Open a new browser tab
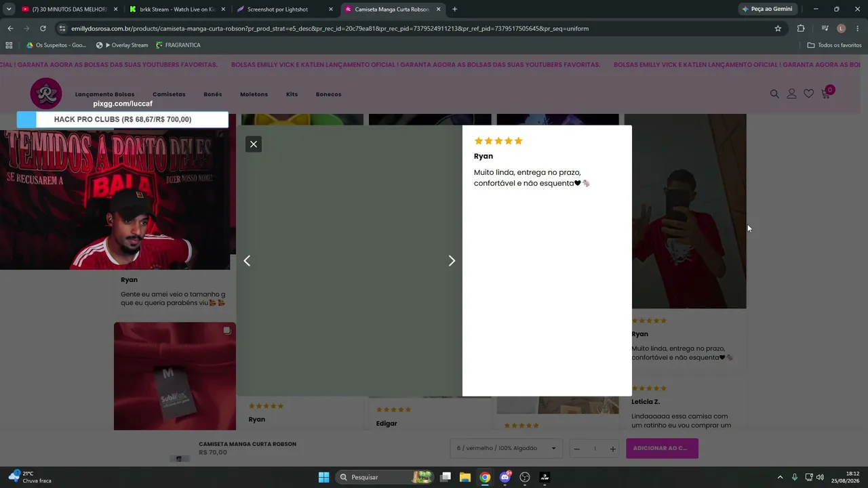 coord(454,9)
